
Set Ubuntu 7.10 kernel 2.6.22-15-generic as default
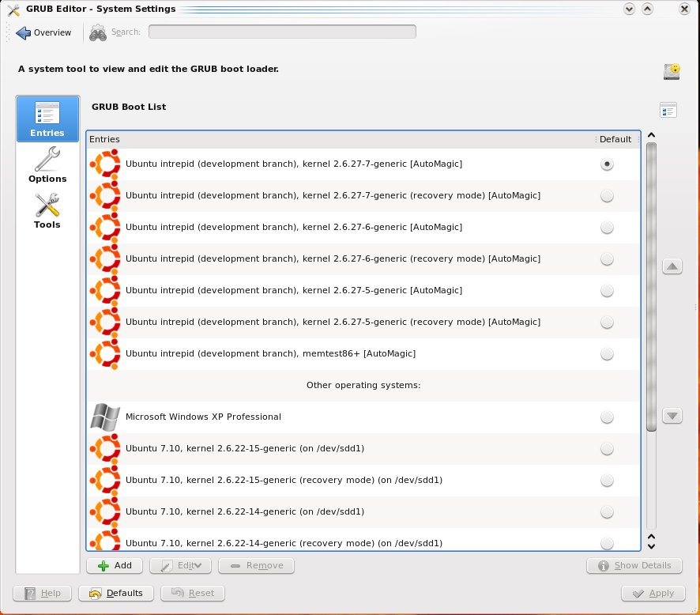[x=607, y=448]
